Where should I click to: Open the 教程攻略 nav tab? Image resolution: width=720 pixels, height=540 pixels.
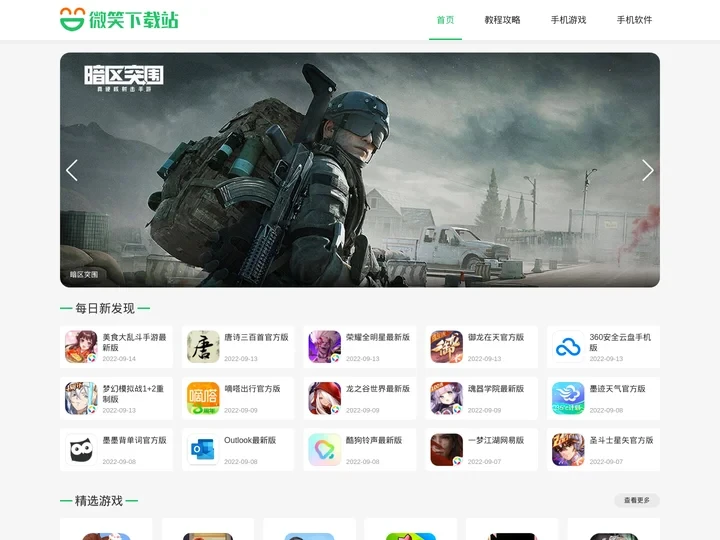[x=502, y=20]
